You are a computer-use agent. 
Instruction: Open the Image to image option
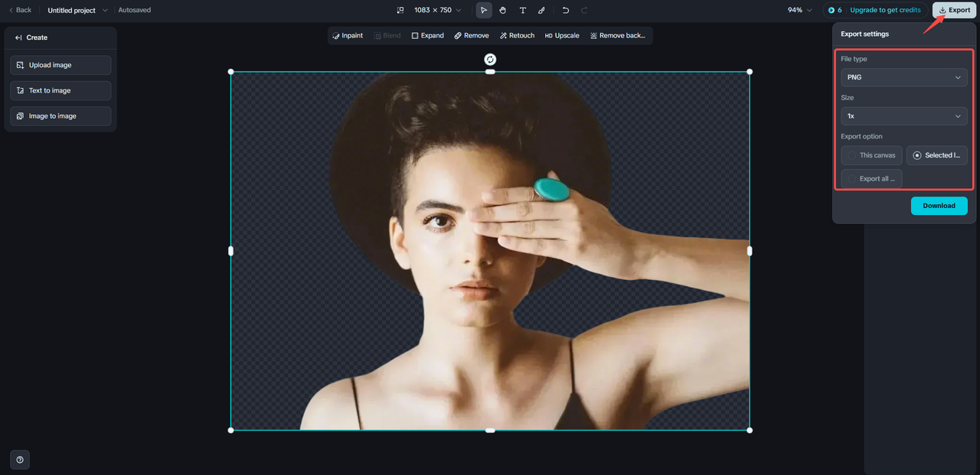click(x=60, y=116)
